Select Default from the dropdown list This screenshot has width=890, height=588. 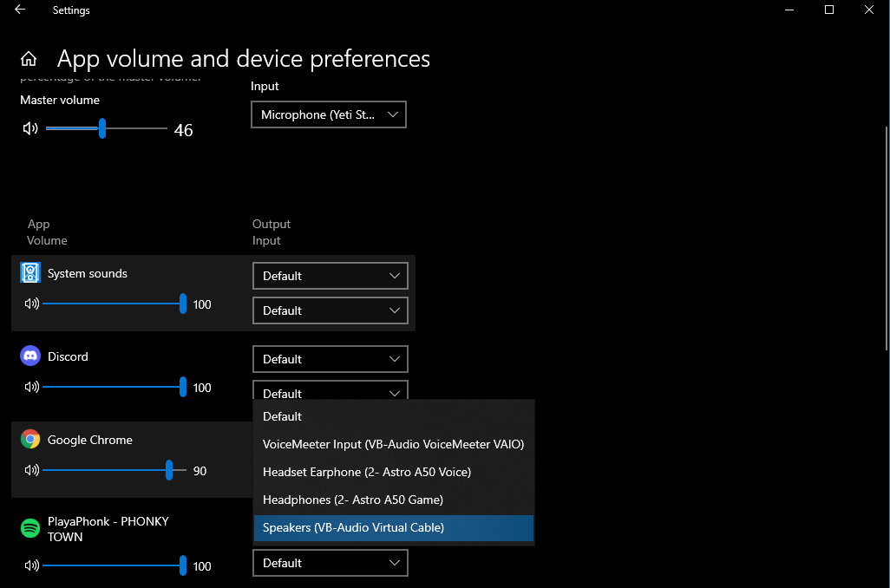point(283,416)
